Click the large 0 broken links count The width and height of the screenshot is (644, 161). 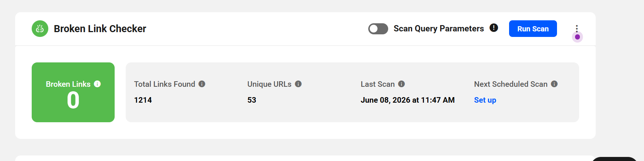[x=73, y=100]
